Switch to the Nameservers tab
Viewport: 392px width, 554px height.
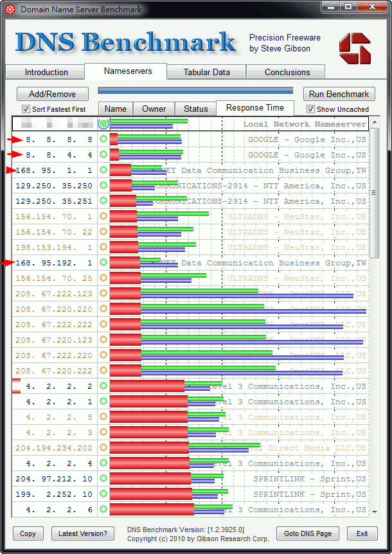127,71
